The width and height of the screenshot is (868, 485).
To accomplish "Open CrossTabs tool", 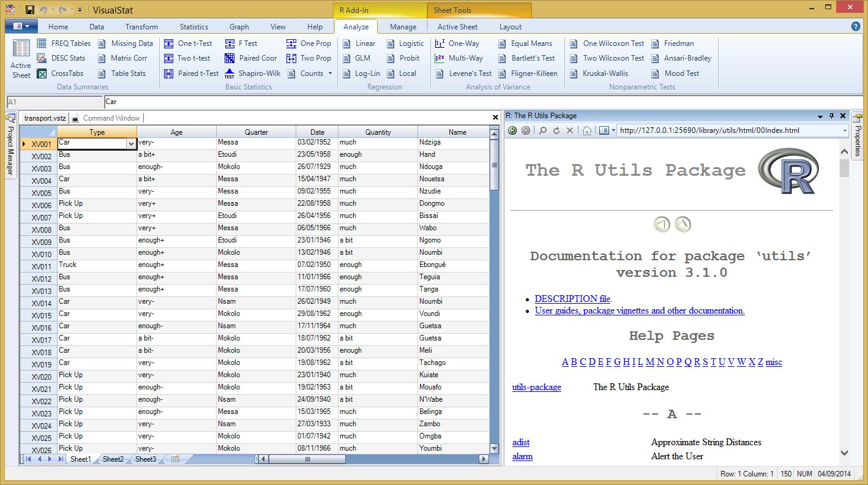I will coord(60,73).
